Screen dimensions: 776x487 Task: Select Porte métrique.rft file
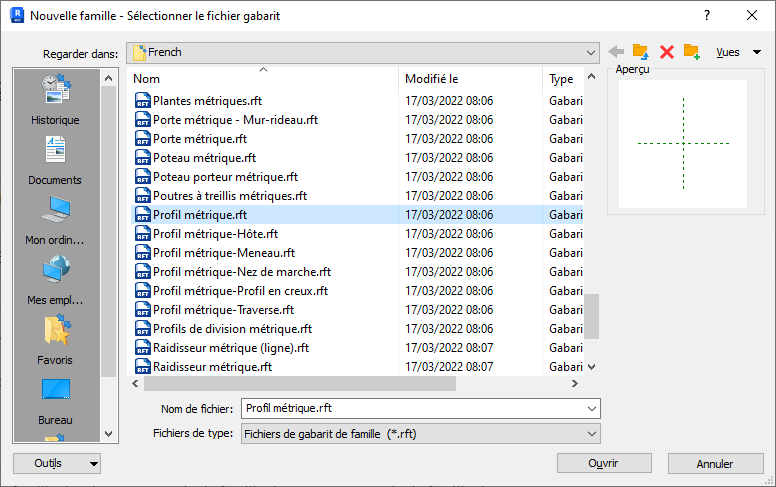pyautogui.click(x=200, y=139)
